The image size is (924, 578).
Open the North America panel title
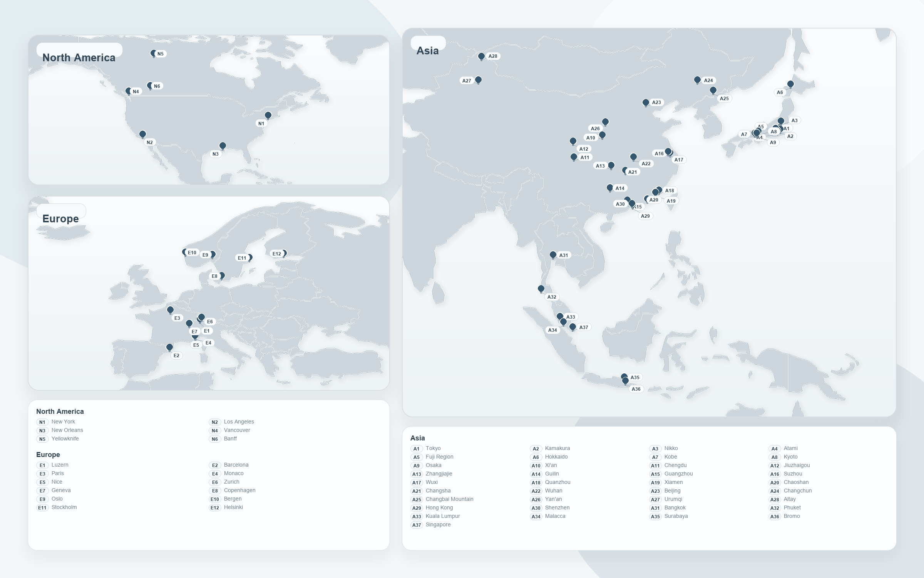(79, 57)
